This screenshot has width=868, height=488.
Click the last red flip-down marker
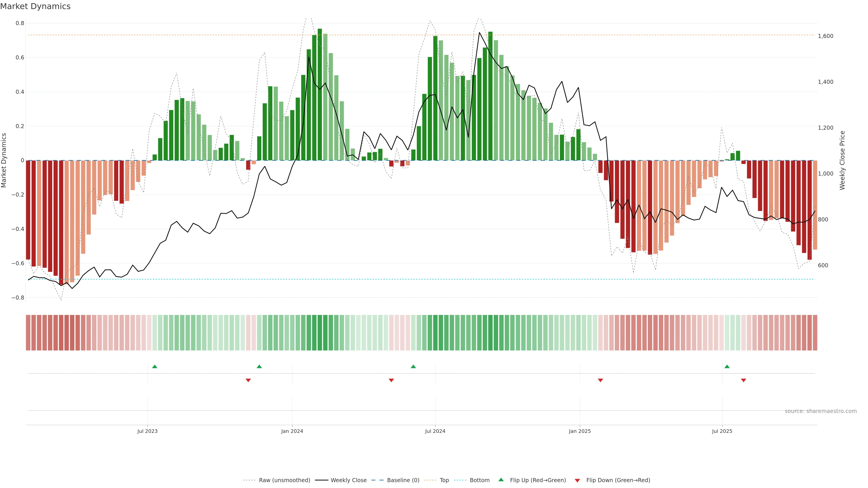point(743,380)
